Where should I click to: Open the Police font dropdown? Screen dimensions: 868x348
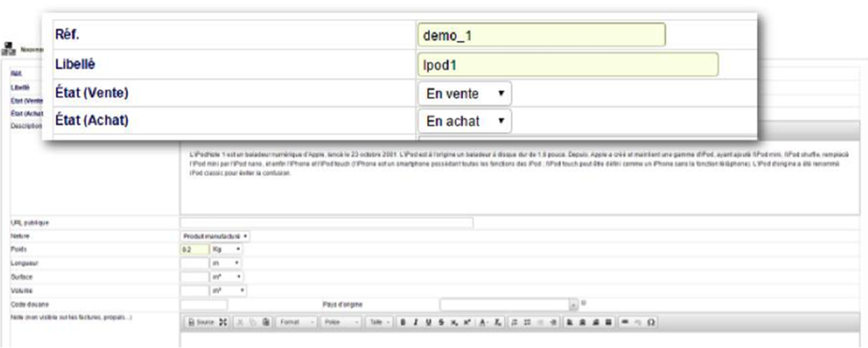341,322
